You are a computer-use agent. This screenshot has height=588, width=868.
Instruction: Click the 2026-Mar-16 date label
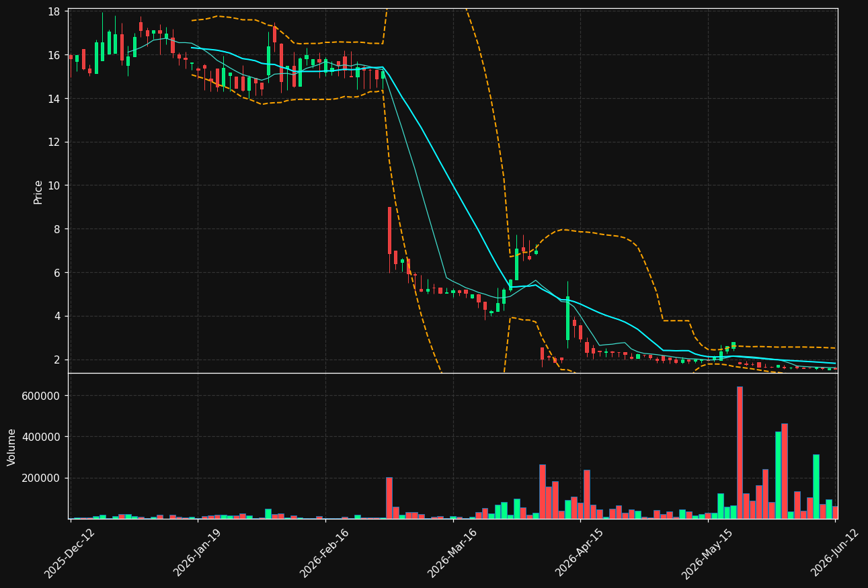452,553
